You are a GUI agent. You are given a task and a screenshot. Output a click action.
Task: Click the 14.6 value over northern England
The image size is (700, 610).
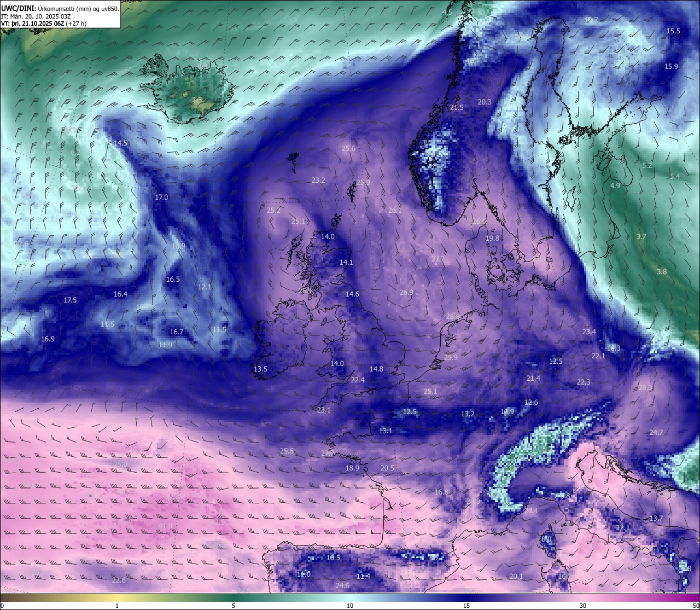[x=352, y=294]
